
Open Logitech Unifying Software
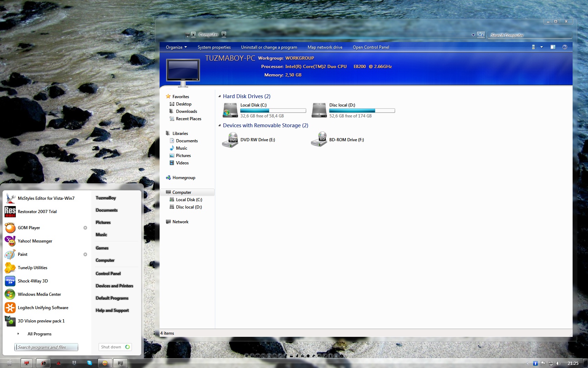[x=43, y=308]
